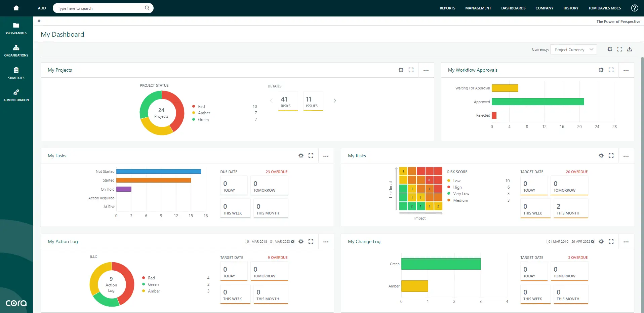The image size is (644, 313).
Task: Open My Tasks more options ellipsis
Action: [326, 156]
